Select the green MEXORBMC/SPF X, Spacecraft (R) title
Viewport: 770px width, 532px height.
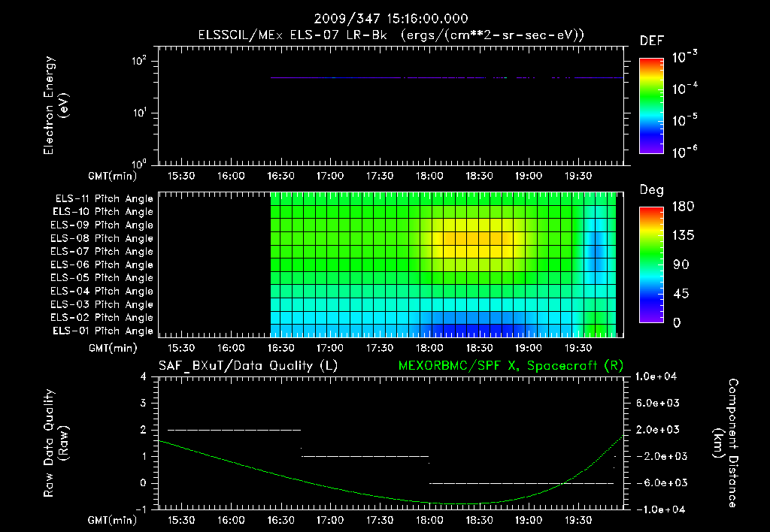tap(511, 366)
